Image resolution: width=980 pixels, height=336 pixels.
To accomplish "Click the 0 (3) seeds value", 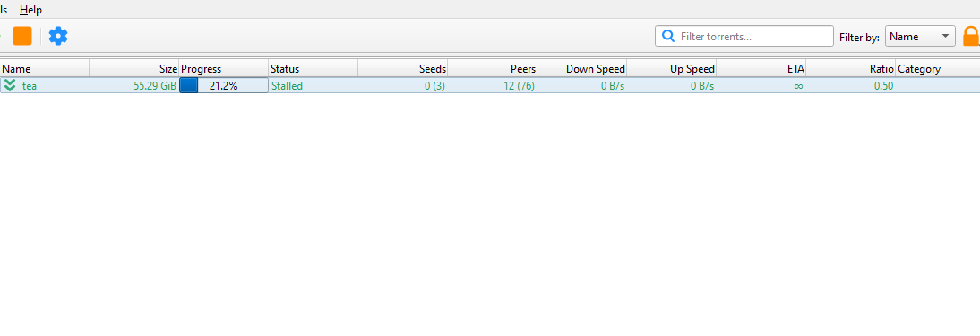I will (x=434, y=86).
